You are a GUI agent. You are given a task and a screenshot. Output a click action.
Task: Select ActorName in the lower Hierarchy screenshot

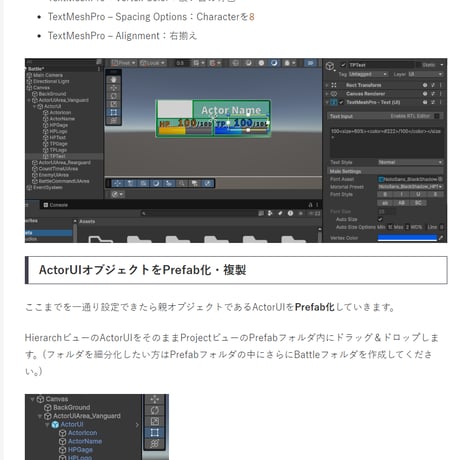(x=85, y=441)
